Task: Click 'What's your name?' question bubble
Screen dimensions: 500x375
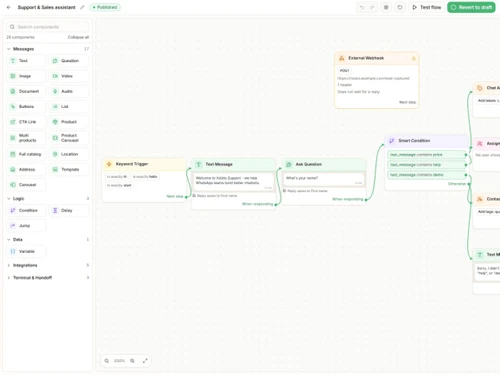Action: [x=323, y=180]
